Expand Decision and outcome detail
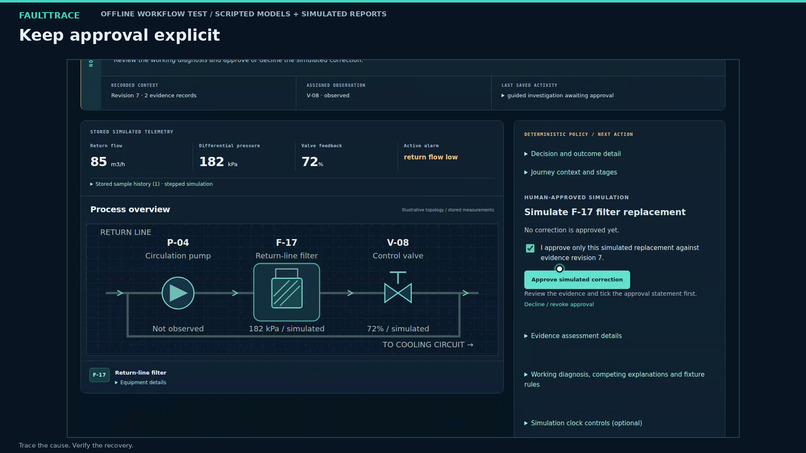The image size is (806, 453). coord(572,154)
